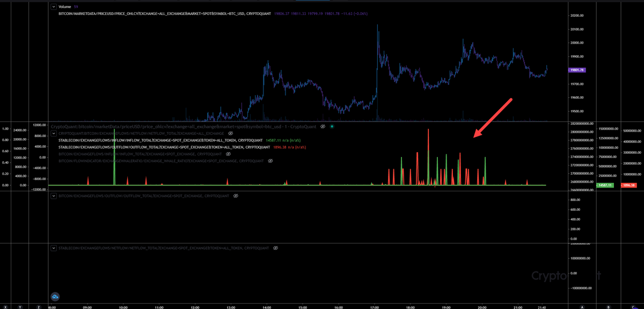Toggle visibility of Bitcoin NETFLOW_TOTAL ALL_EXCHANGE indicator

[230, 133]
